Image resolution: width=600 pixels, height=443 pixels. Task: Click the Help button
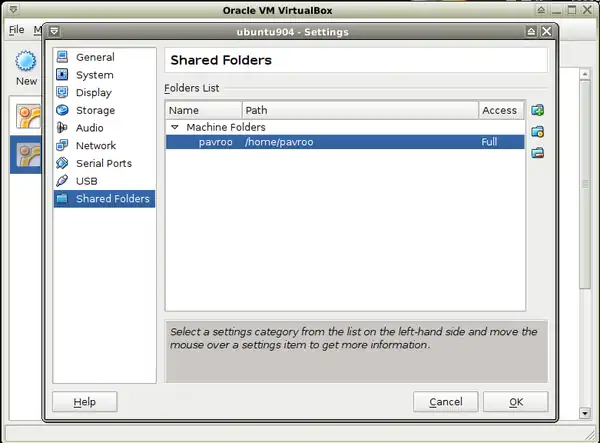[x=85, y=402]
